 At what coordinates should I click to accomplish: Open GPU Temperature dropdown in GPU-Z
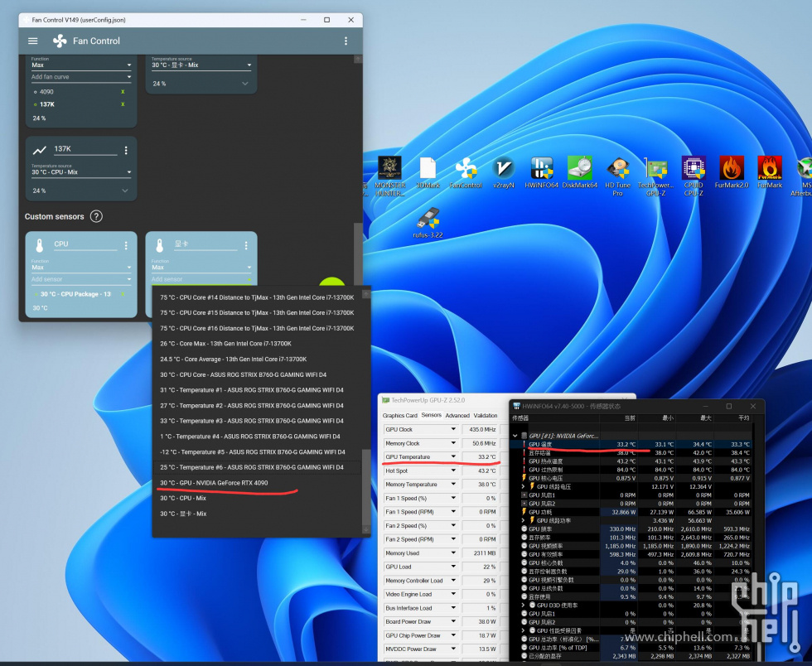pos(453,457)
